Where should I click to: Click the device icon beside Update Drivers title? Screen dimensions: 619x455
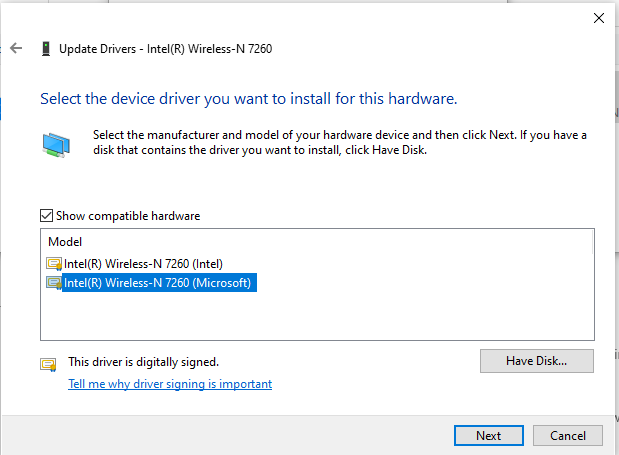46,48
